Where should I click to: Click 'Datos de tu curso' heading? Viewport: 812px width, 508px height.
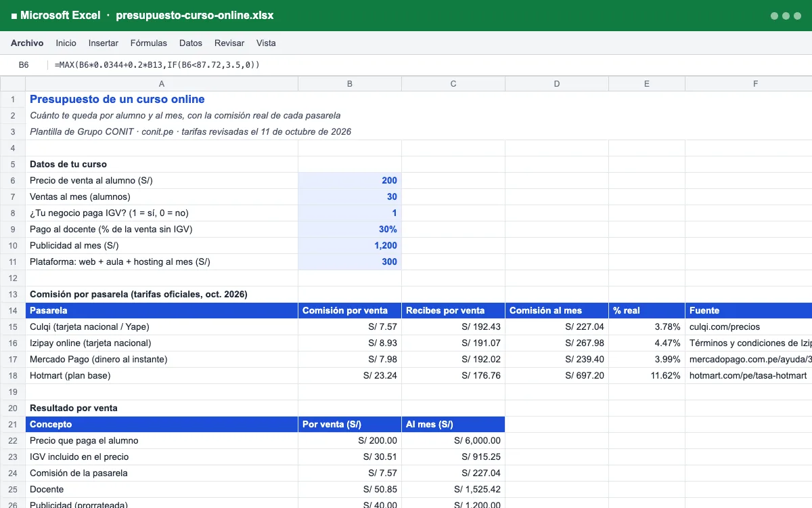point(68,164)
